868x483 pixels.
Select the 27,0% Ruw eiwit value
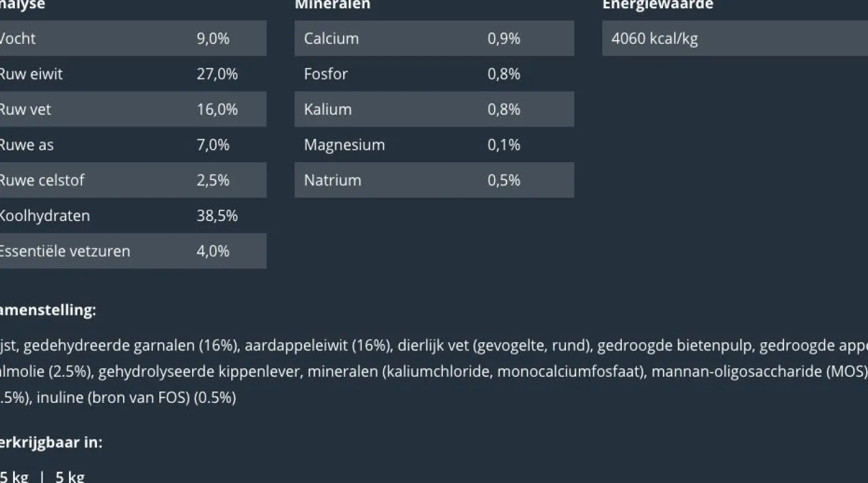[x=217, y=74]
